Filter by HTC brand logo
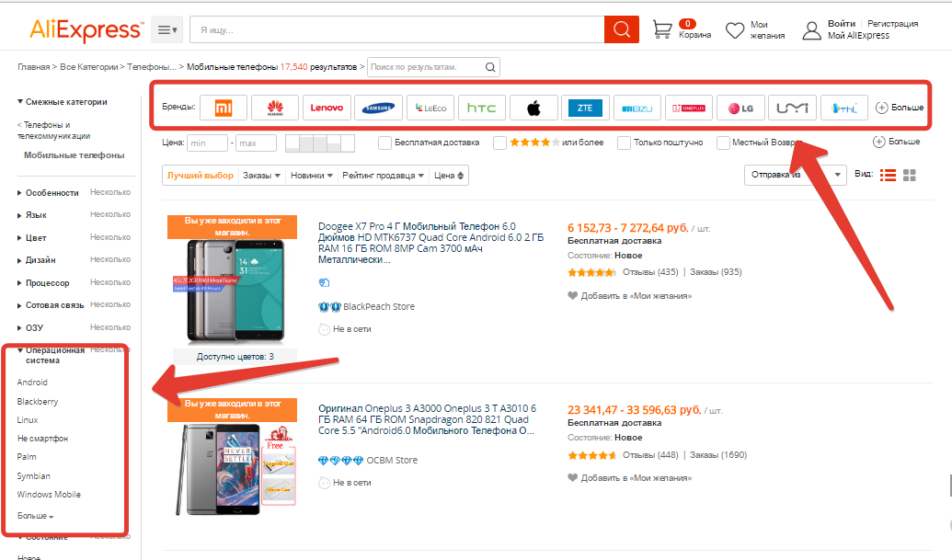952x560 pixels. (x=482, y=108)
